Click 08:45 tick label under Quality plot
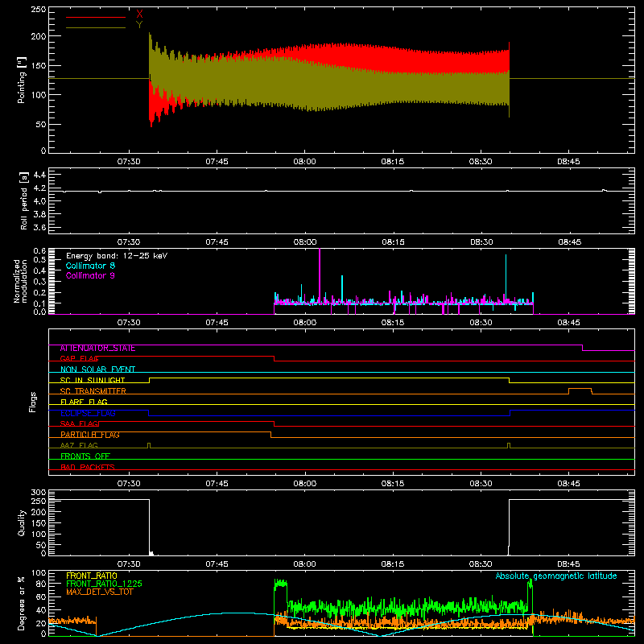The width and height of the screenshot is (644, 644). pyautogui.click(x=568, y=564)
